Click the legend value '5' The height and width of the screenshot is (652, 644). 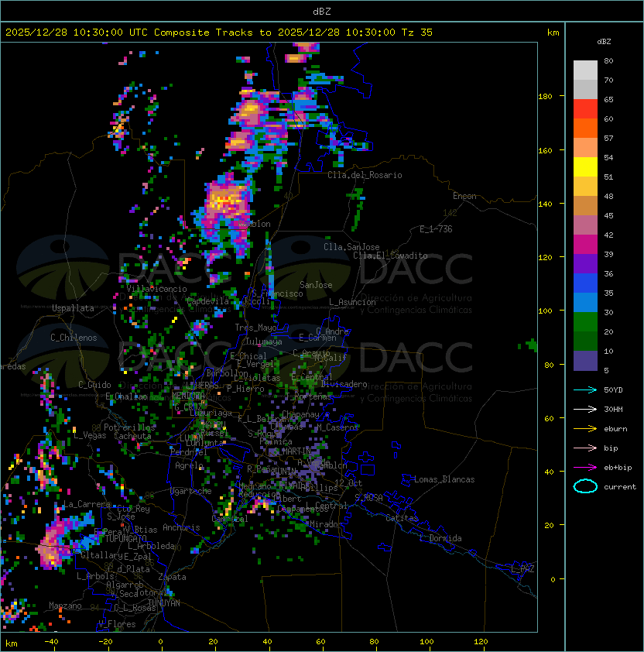607,370
